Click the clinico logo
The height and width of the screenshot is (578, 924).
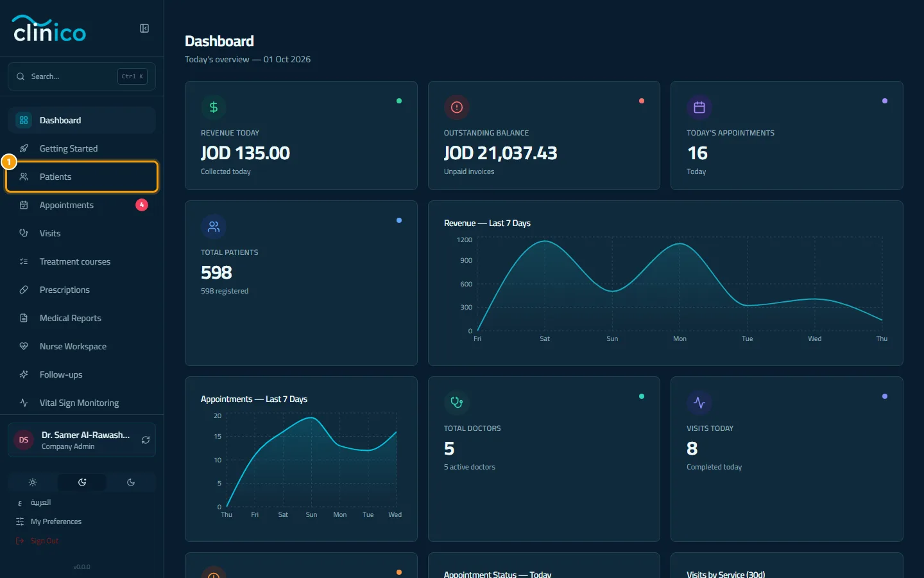pos(49,29)
